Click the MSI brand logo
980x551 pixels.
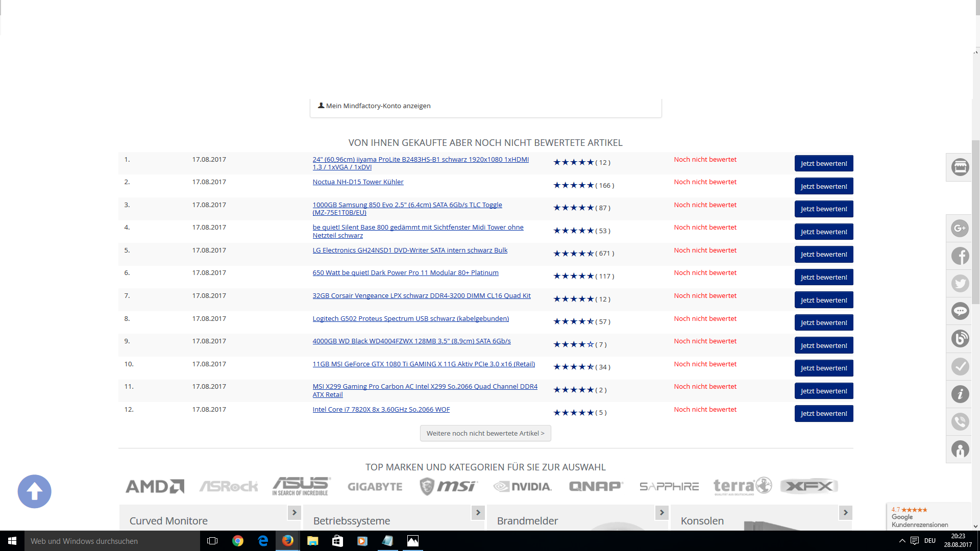tap(448, 486)
